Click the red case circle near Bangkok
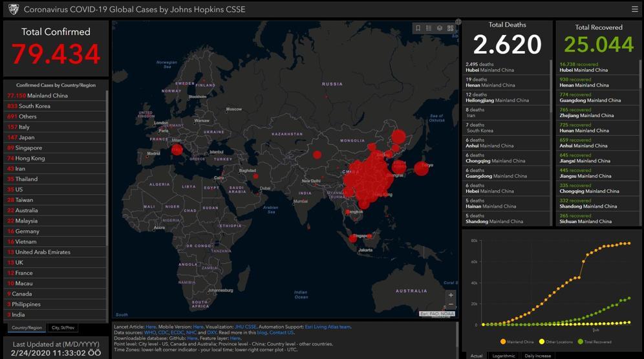The width and height of the screenshot is (644, 359). coord(347,212)
